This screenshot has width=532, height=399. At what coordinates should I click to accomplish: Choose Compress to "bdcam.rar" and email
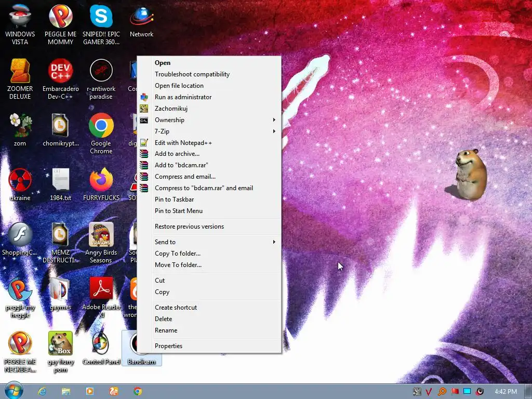209,188
